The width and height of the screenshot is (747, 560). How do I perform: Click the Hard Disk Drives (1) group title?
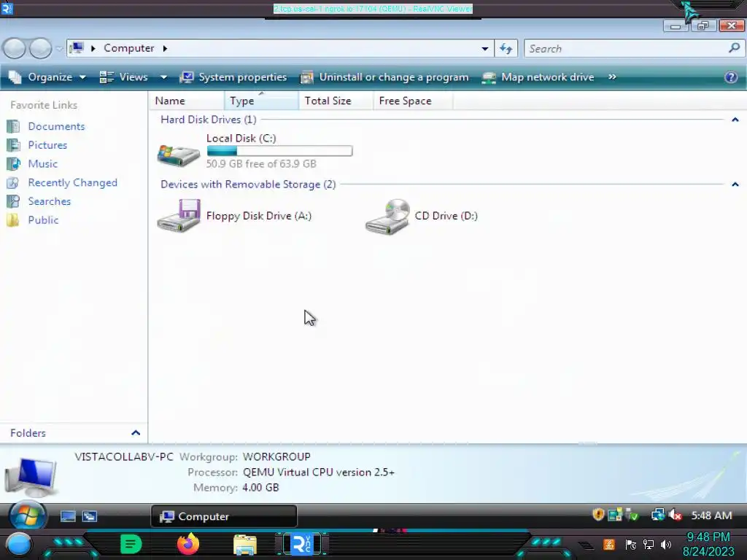208,120
